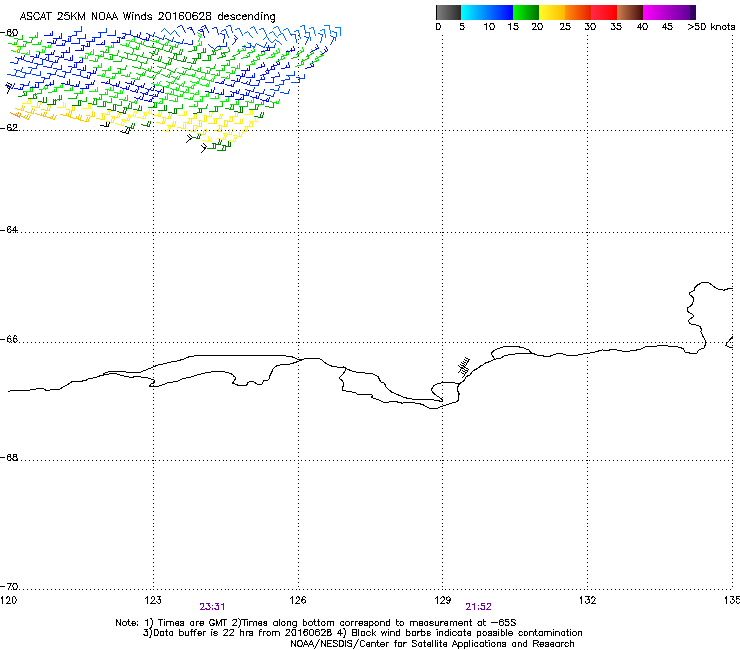Click latitude label '-68' on left axis

click(x=9, y=458)
